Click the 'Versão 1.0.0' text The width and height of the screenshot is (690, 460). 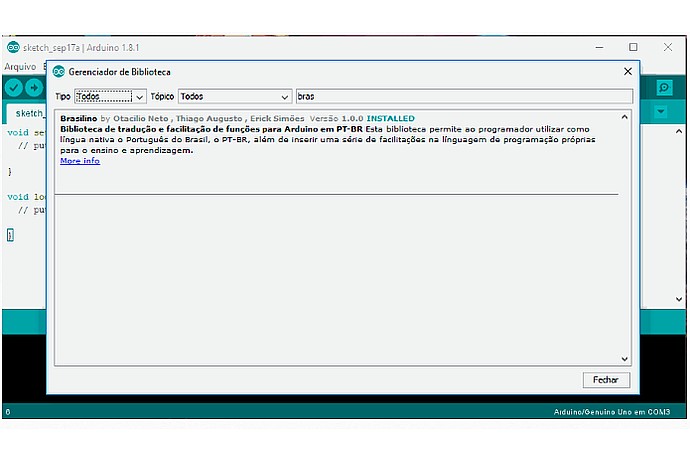pos(336,118)
